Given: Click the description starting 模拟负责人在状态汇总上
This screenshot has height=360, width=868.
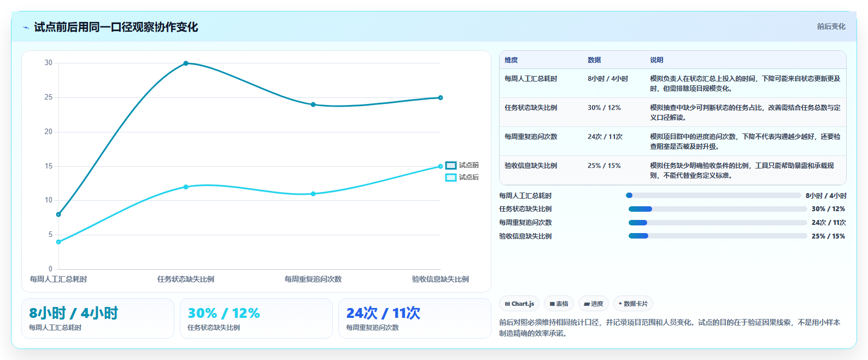Looking at the screenshot, I should click(x=745, y=84).
